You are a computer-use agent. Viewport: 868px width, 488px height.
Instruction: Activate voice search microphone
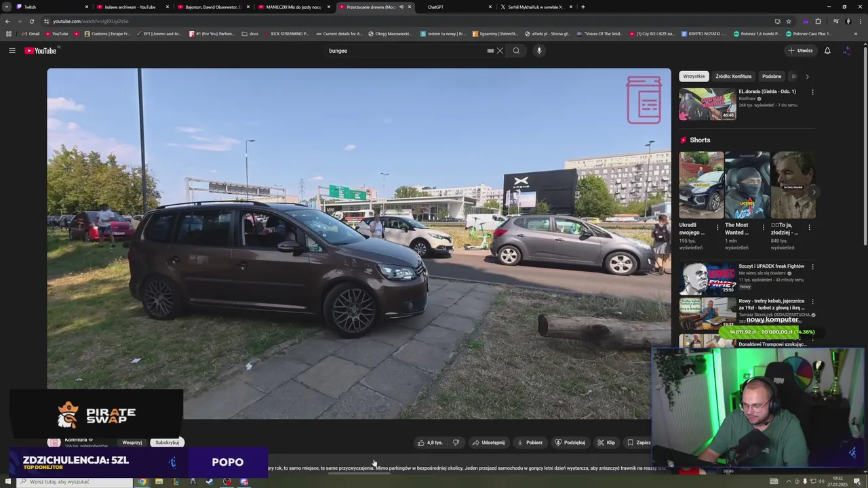point(539,51)
